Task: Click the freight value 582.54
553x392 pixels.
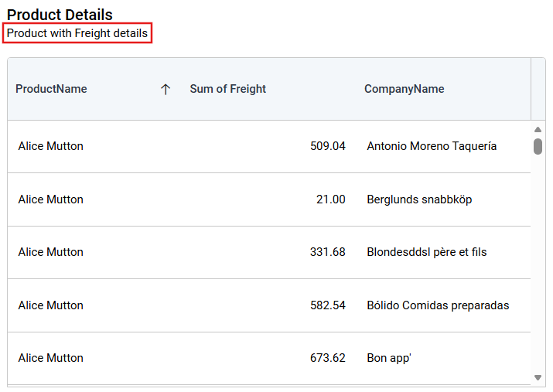Action: (x=327, y=305)
